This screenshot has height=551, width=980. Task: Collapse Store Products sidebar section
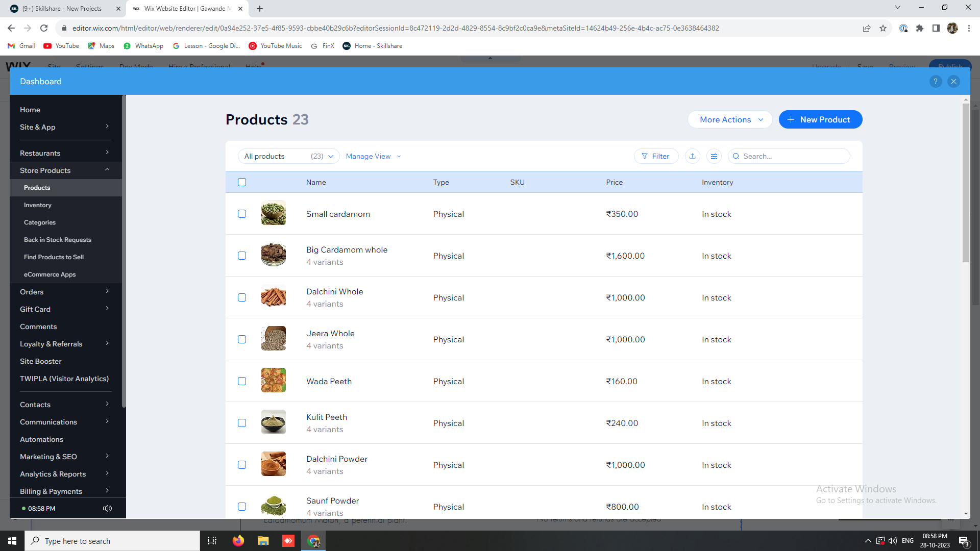(x=65, y=170)
